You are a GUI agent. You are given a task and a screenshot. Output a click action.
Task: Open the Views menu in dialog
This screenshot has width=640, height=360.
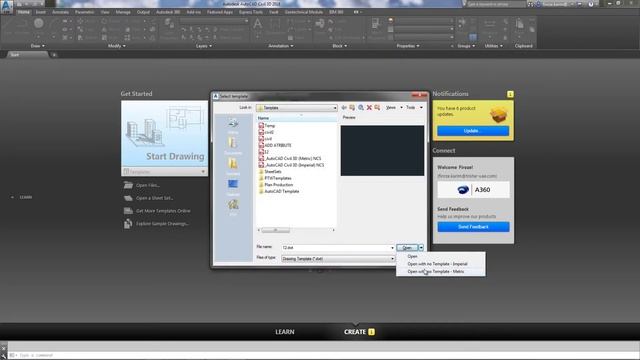[394, 107]
